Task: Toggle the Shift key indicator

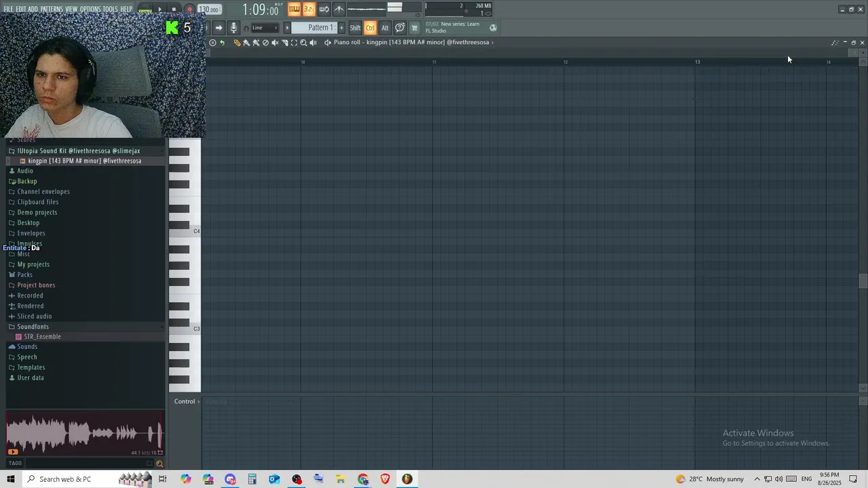Action: (355, 28)
